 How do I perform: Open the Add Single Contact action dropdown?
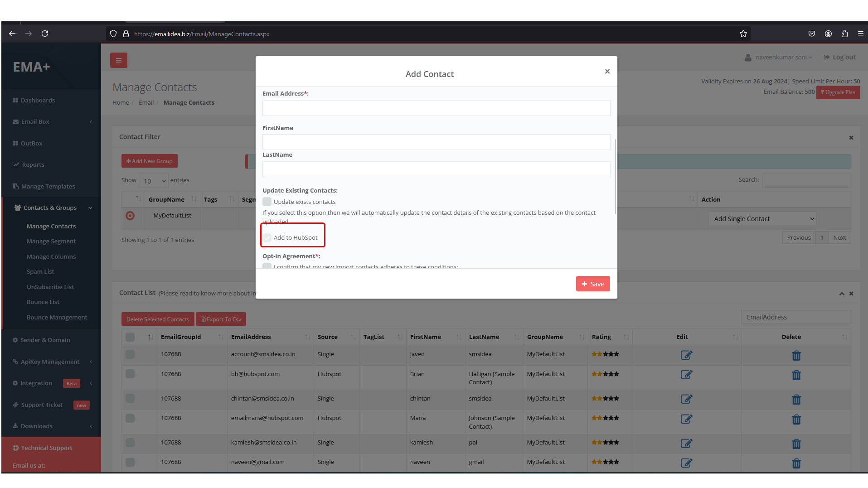point(762,219)
